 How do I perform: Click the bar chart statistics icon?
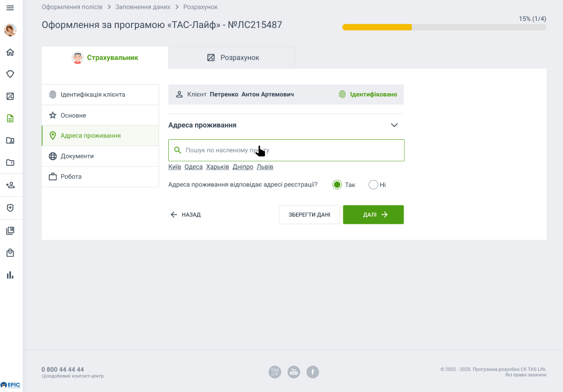point(9,274)
